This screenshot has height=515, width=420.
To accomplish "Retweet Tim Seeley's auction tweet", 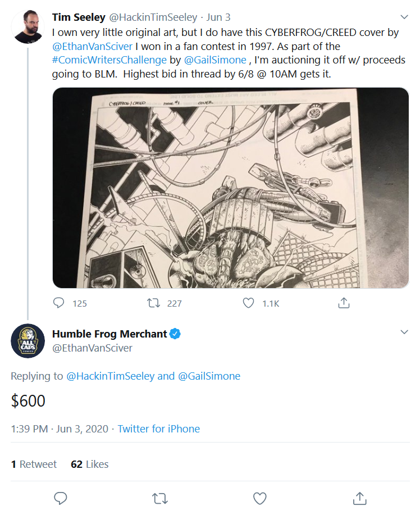I will point(153,303).
